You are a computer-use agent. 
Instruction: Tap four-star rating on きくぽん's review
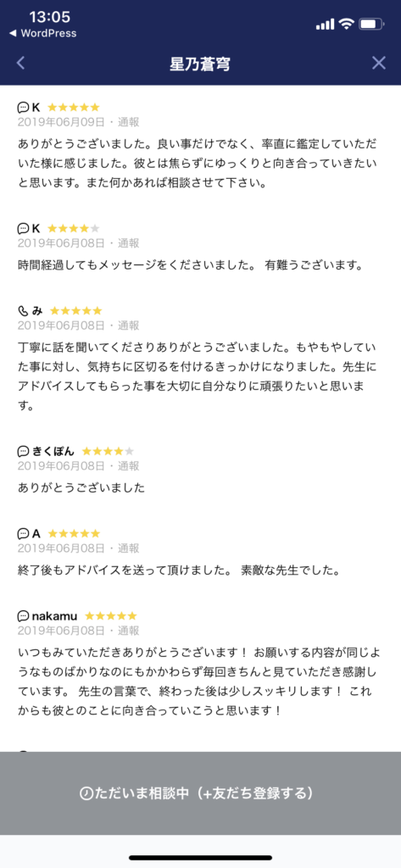(x=108, y=451)
